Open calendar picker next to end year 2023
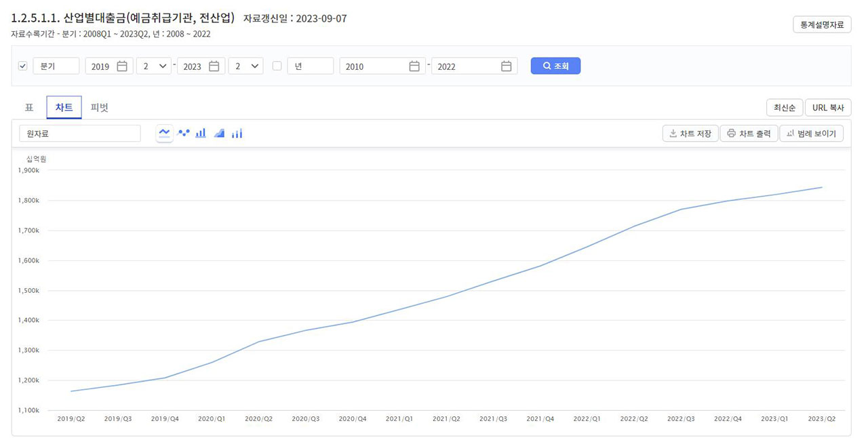The image size is (868, 438). tap(214, 66)
